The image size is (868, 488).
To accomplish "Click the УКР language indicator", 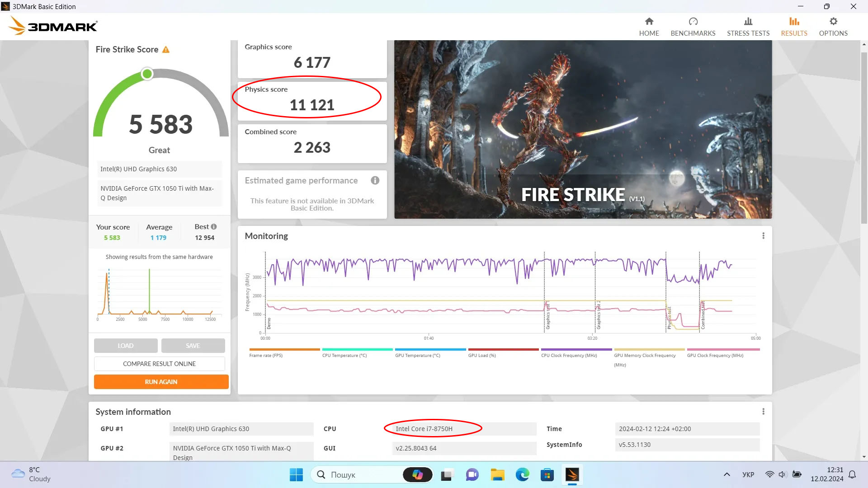I will (748, 474).
